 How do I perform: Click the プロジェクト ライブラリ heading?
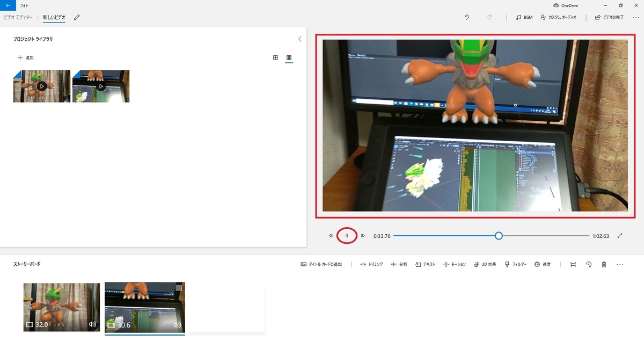pyautogui.click(x=33, y=39)
